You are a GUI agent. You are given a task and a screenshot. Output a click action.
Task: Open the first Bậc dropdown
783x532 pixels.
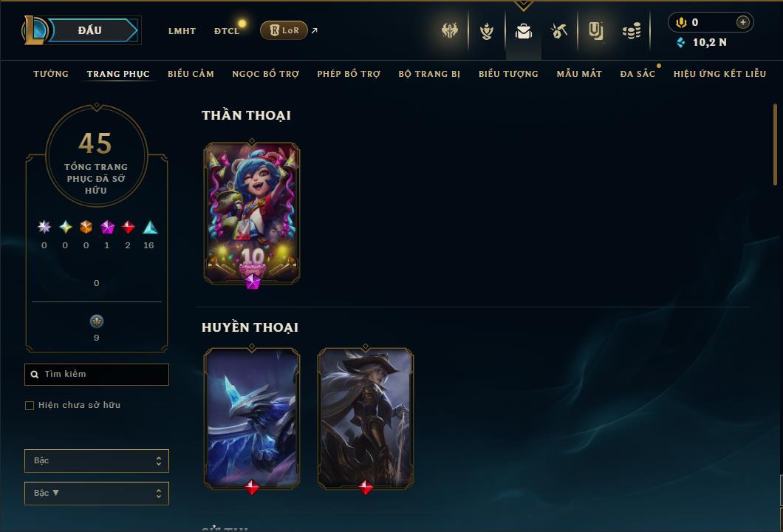(97, 460)
